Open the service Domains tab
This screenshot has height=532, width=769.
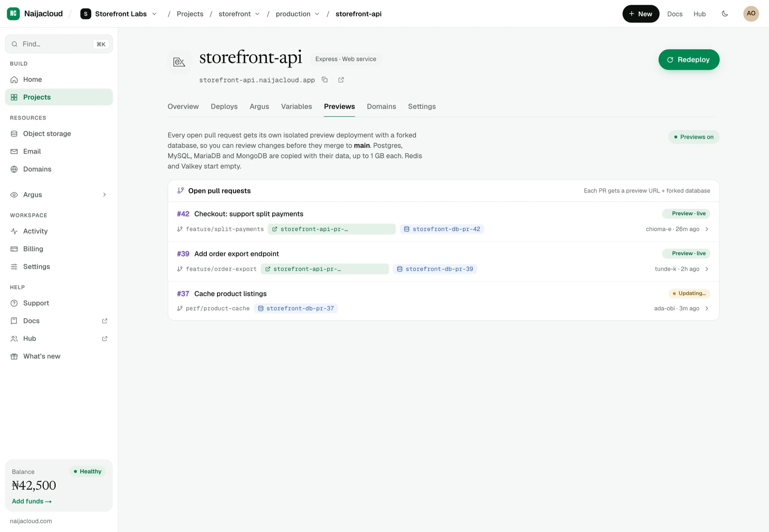tap(382, 106)
